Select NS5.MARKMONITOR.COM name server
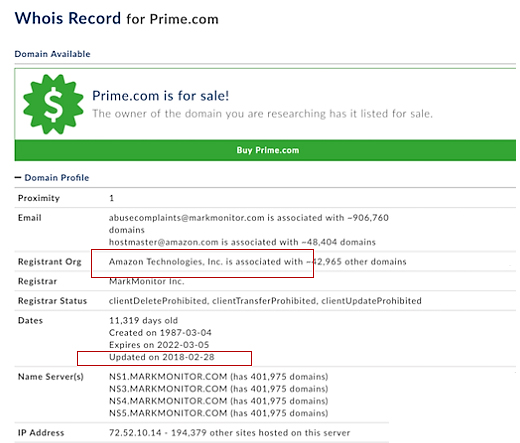 pyautogui.click(x=168, y=413)
